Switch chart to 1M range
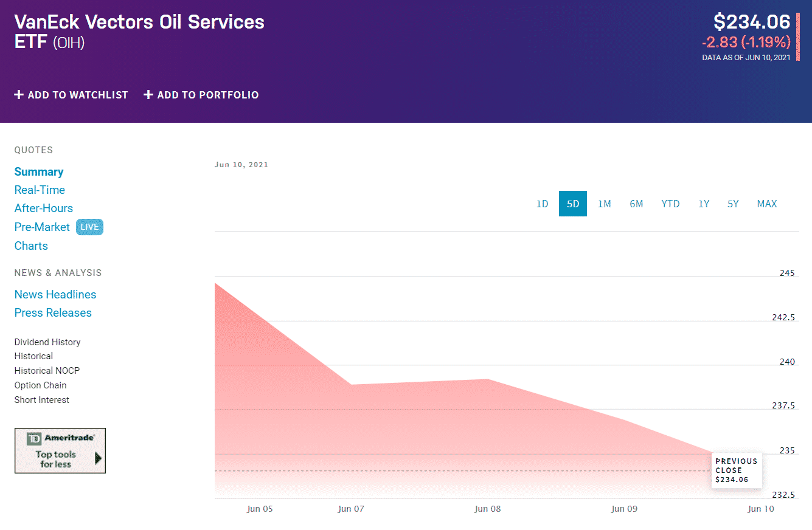812x530 pixels. [604, 204]
